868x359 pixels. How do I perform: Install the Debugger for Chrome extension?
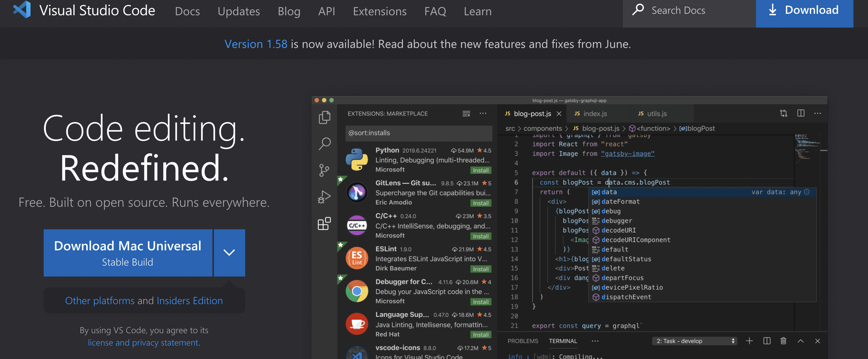[x=481, y=302]
